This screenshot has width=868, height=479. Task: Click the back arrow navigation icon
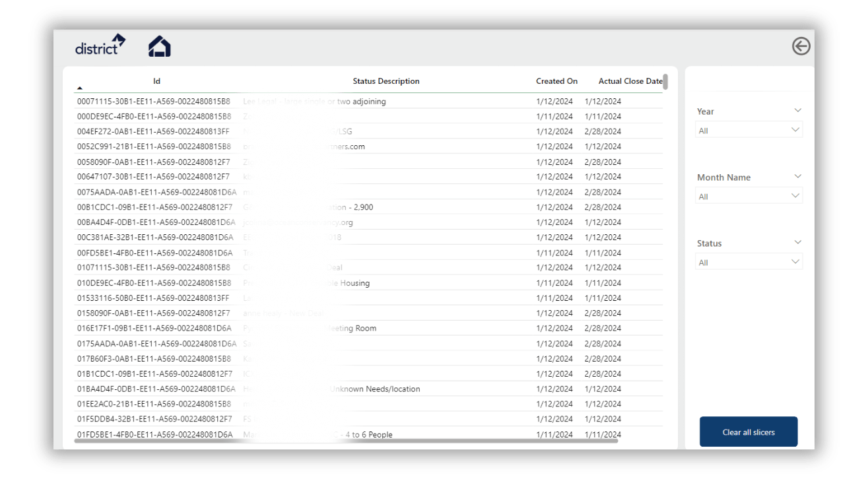(x=801, y=46)
